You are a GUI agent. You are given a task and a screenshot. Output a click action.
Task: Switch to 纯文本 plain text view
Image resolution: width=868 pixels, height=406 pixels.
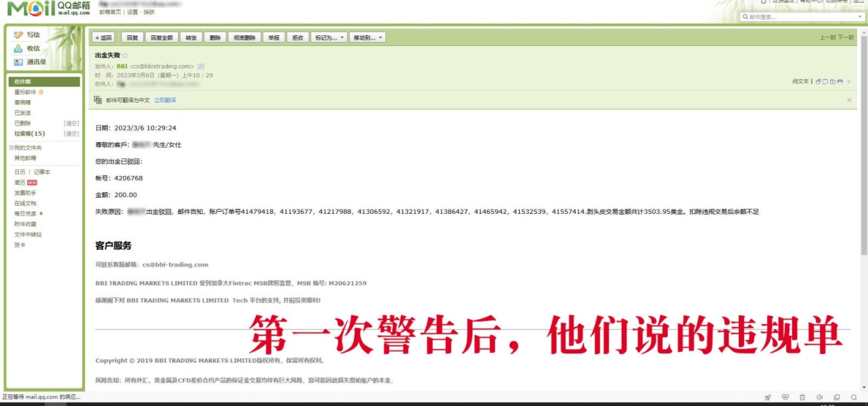(x=800, y=81)
